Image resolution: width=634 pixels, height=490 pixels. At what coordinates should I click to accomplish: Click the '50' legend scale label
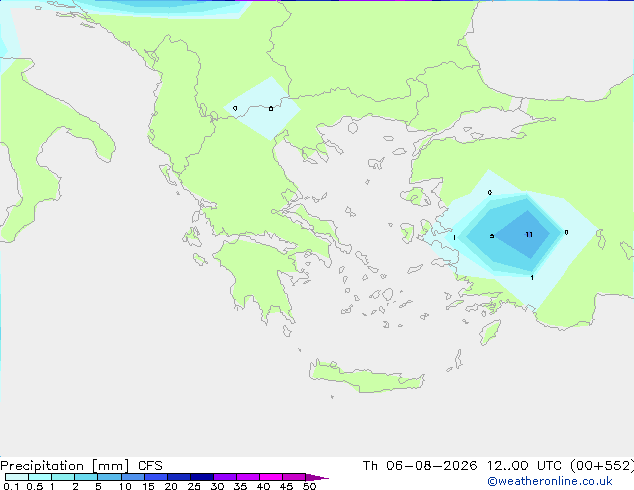click(x=309, y=486)
